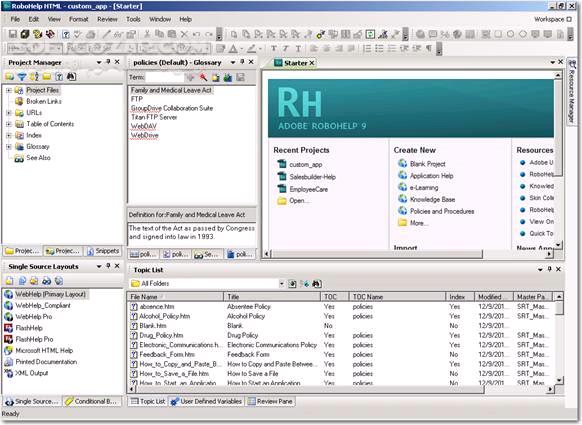
Task: Open the All Folders dropdown in Topic List
Action: click(281, 284)
